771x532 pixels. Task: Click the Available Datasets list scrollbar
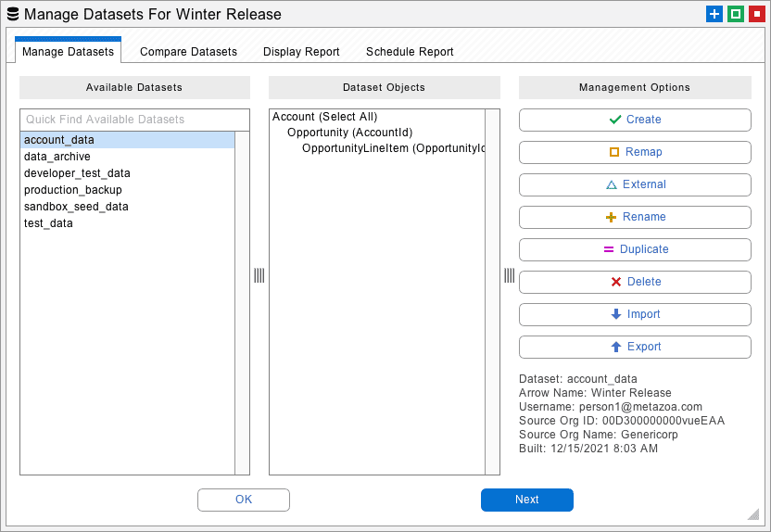[242, 302]
